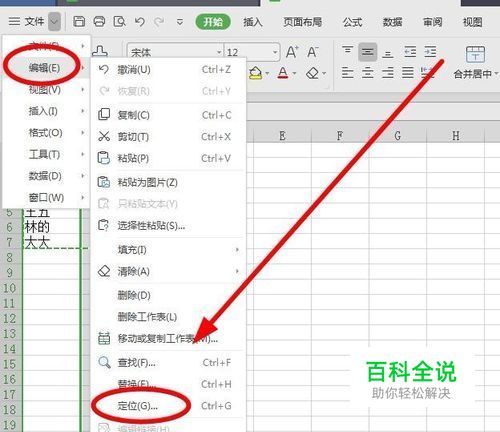Align text left icon
The width and height of the screenshot is (500, 432).
pos(347,73)
